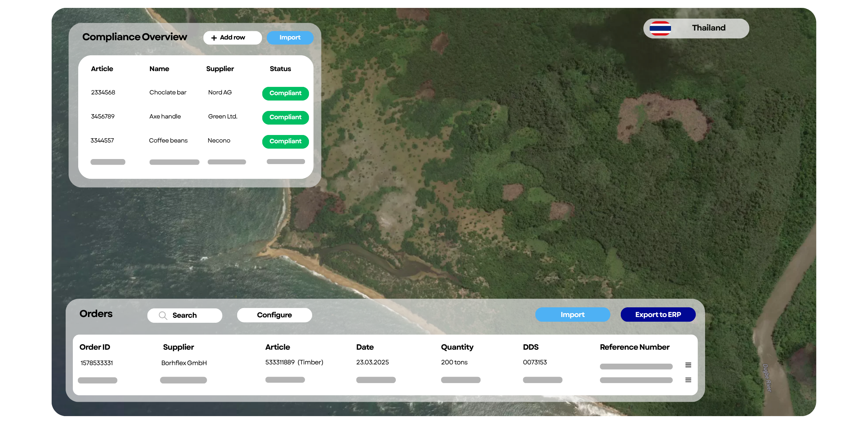Click the Reference Number column header

[634, 347]
